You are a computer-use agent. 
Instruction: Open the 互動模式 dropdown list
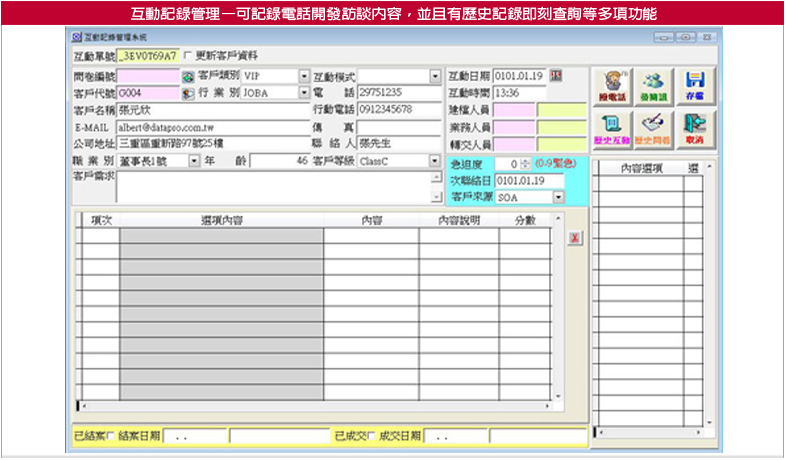[x=435, y=76]
